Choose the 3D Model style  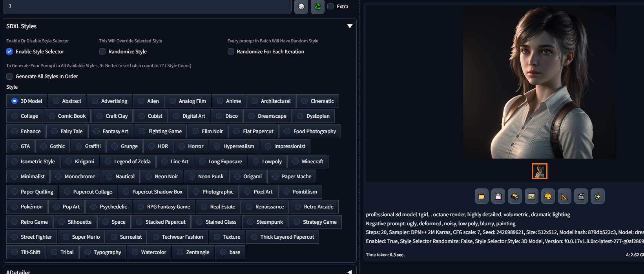27,101
